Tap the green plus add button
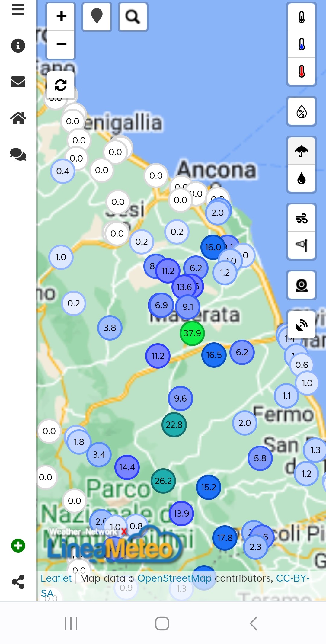The height and width of the screenshot is (644, 326). click(18, 546)
